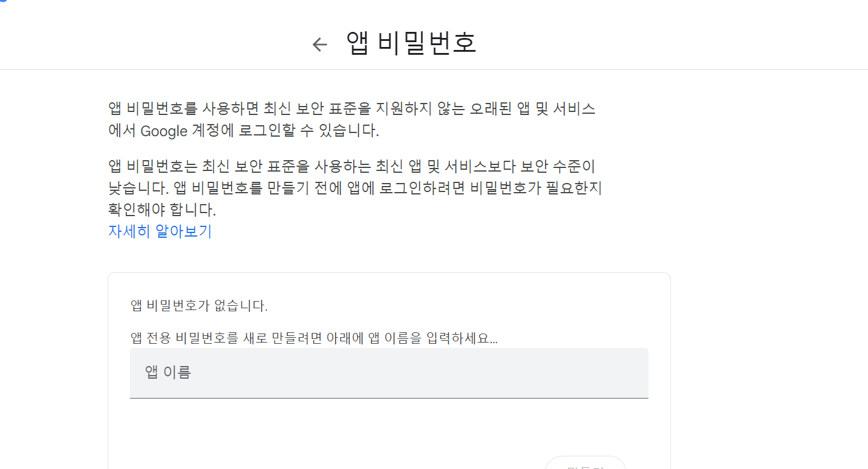
Task: Select the 앱 이름 placeholder label
Action: tap(168, 372)
